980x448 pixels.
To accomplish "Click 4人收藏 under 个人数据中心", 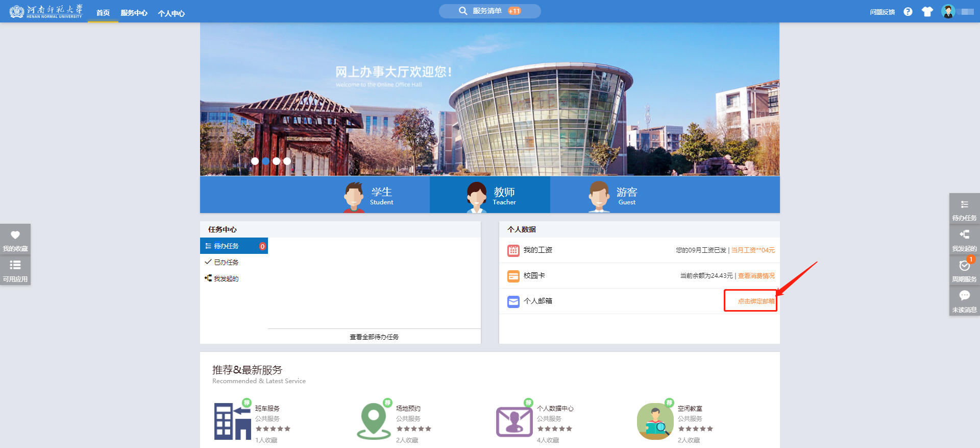I will [548, 440].
